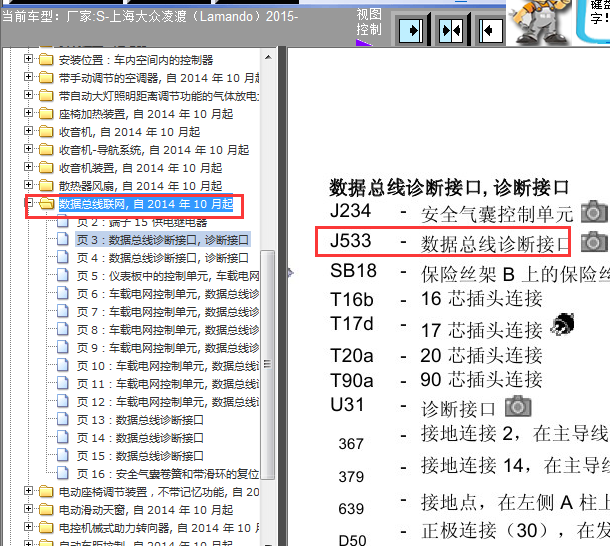Click the mechanic cartoon mascot image
This screenshot has height=546, width=610.
pyautogui.click(x=540, y=22)
